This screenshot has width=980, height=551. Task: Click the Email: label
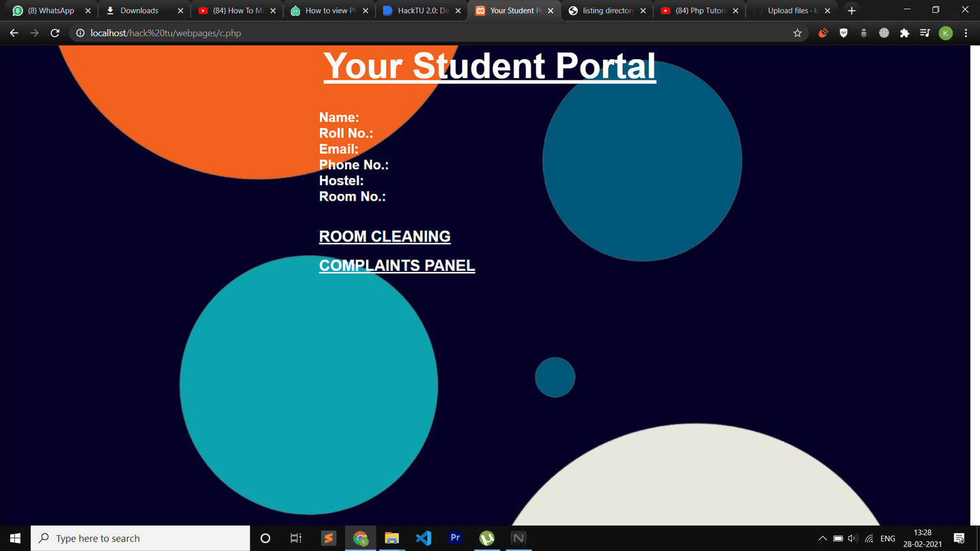click(x=338, y=149)
